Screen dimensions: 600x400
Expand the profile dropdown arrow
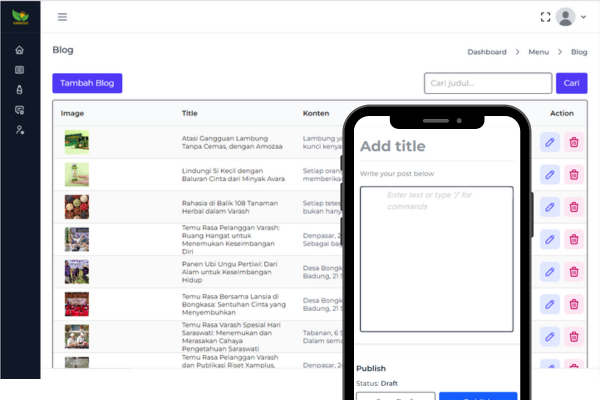[x=583, y=17]
